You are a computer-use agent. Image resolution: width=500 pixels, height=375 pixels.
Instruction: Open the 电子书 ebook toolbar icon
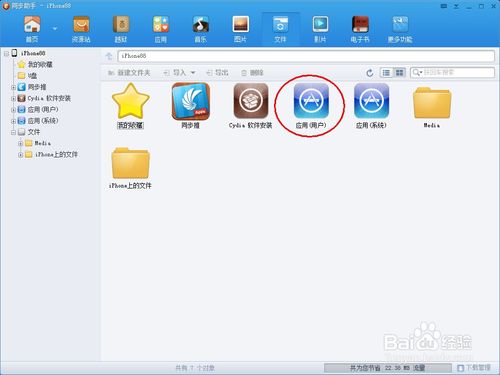360,24
